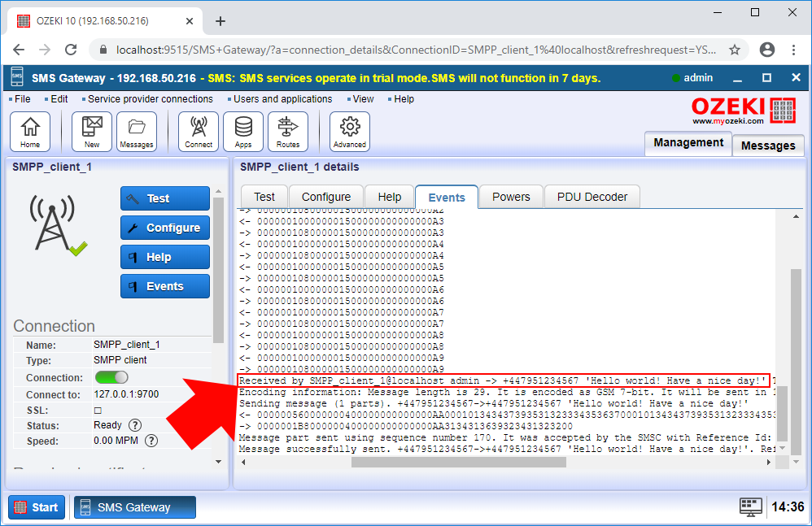Select the 'Encoding information' log line
The width and height of the screenshot is (812, 526).
pos(507,392)
